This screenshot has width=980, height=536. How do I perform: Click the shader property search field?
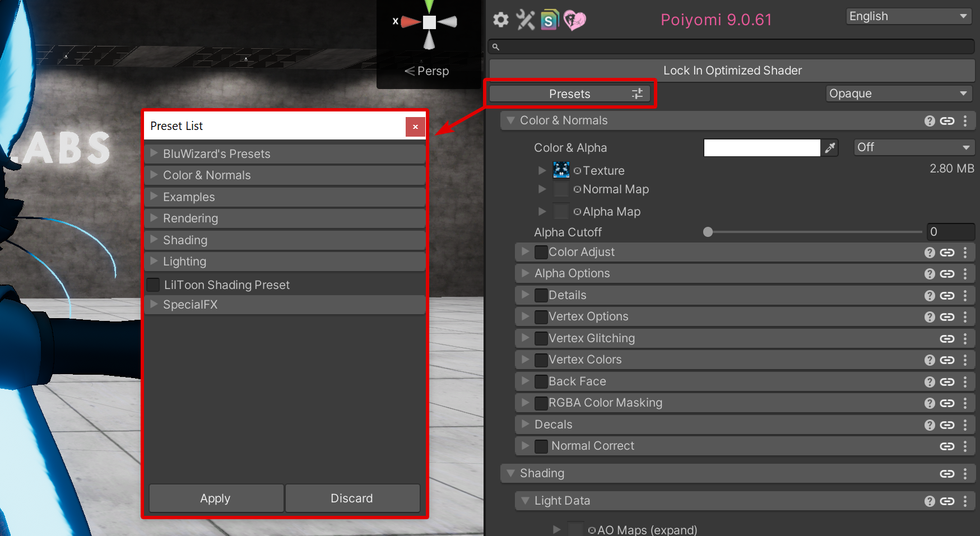(x=731, y=46)
